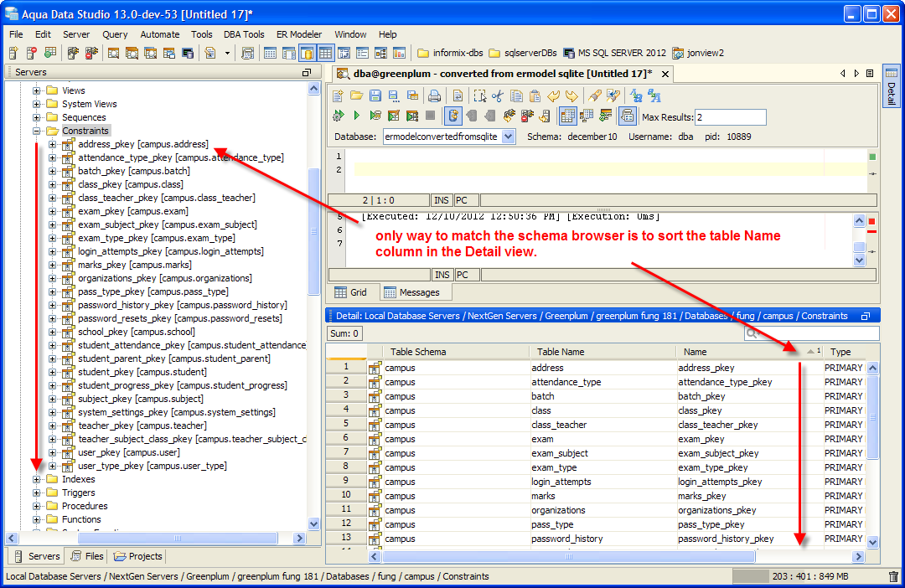Click the server icon with red minus badge

tap(32, 53)
